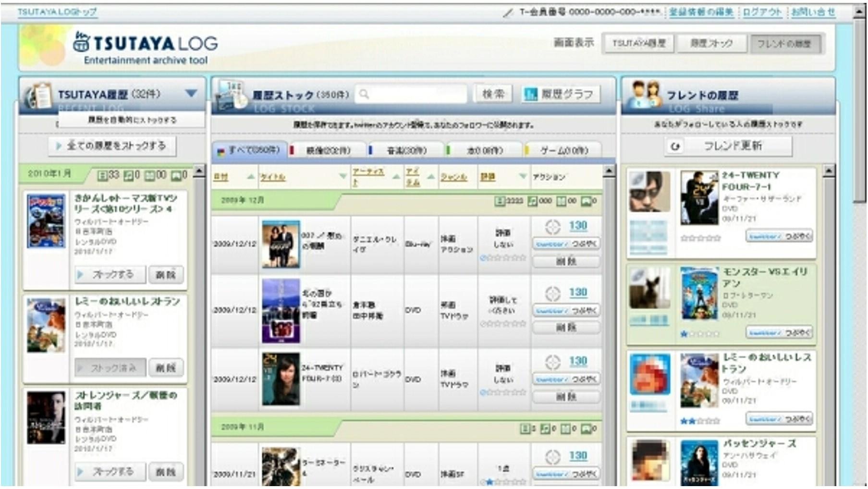Set star rating in the 007 row
The width and height of the screenshot is (868, 489).
point(503,258)
